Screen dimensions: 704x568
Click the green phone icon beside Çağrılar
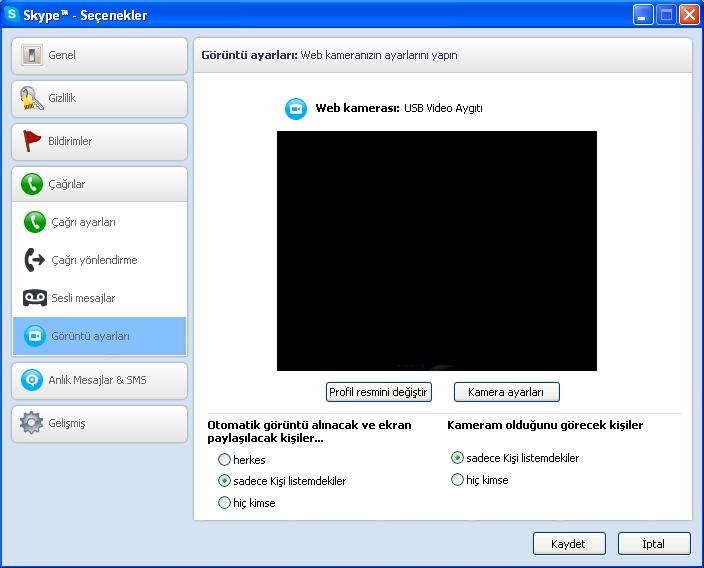coord(32,184)
